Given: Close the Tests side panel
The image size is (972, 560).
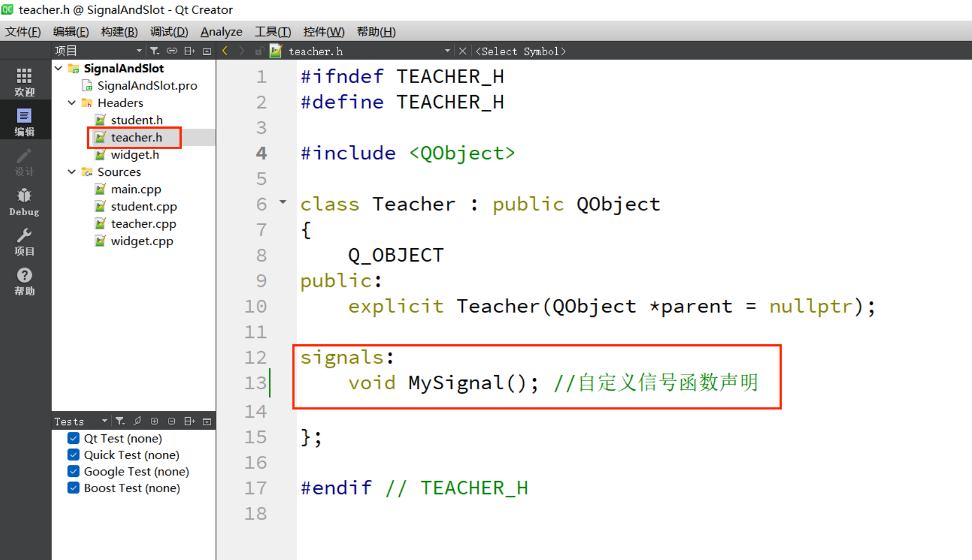Looking at the screenshot, I should tap(207, 421).
